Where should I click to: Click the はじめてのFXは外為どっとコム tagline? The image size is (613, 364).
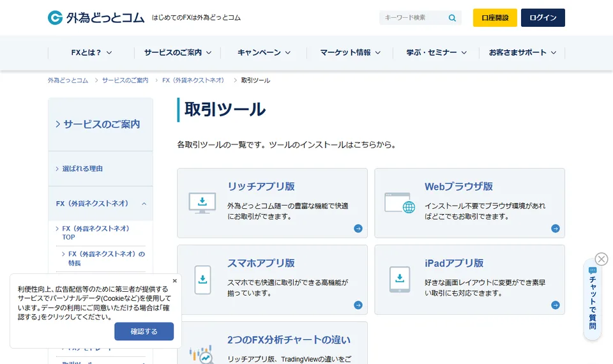(x=196, y=18)
